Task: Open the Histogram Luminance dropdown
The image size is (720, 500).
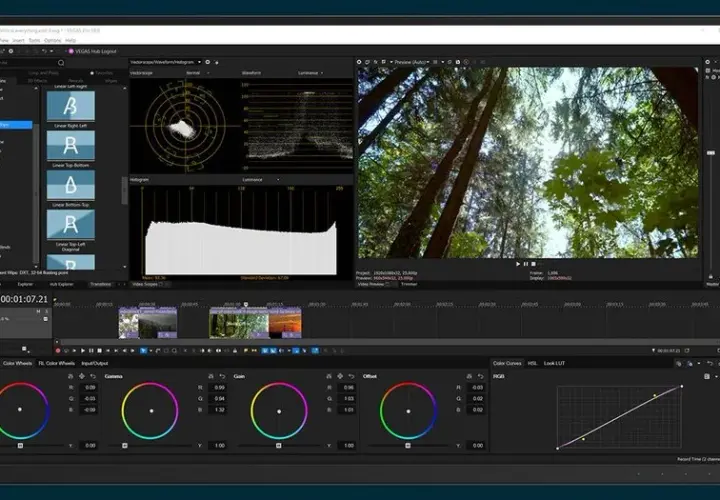Action: click(278, 180)
